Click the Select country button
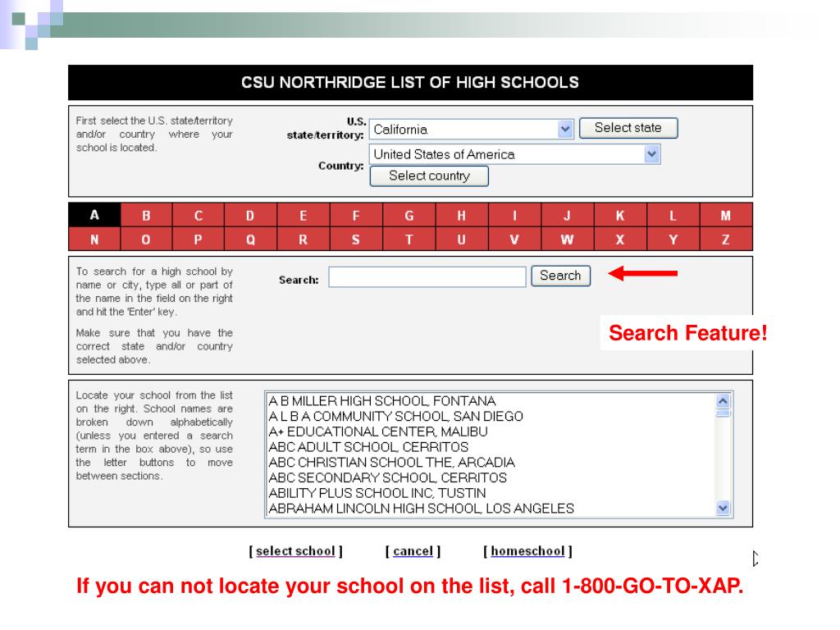 point(429,176)
